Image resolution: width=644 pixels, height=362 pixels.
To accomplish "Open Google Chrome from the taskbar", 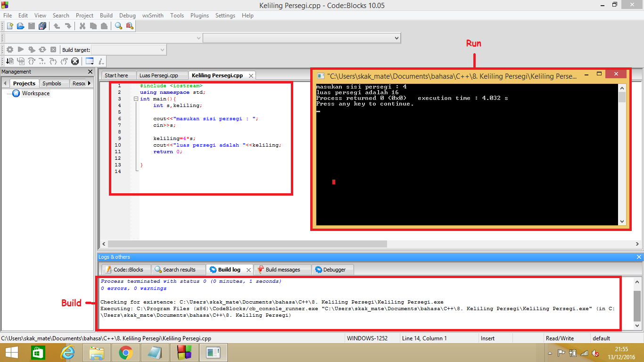I will click(x=126, y=353).
